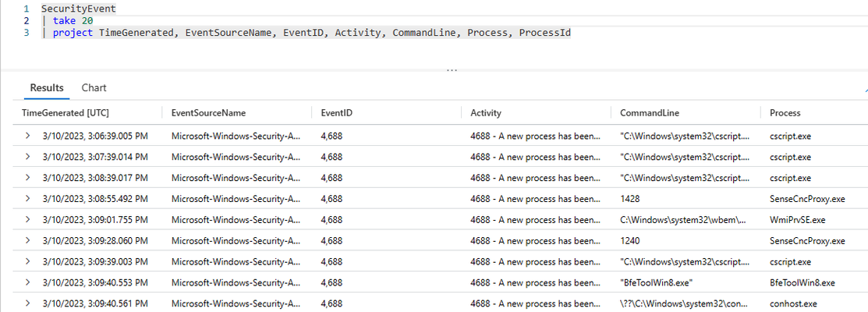Click the EventID column header
868x312 pixels.
[337, 113]
